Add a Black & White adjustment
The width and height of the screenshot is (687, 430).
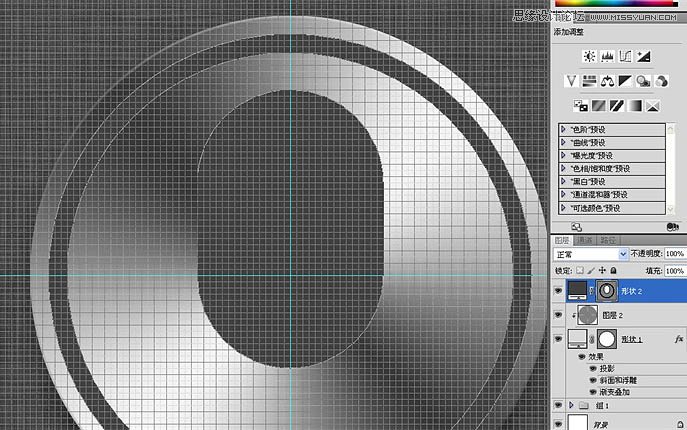click(625, 81)
